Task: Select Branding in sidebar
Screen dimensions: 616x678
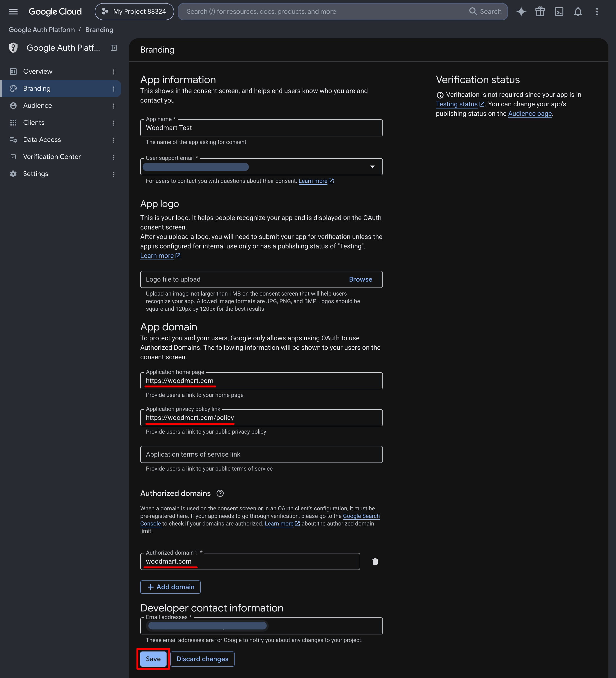Action: point(61,88)
